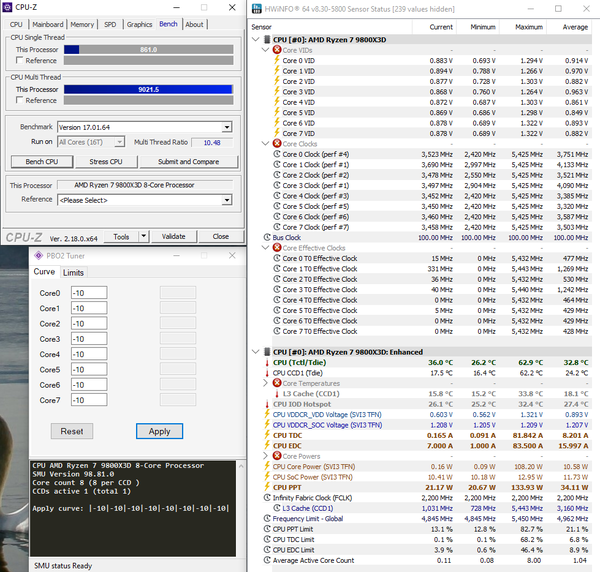The width and height of the screenshot is (600, 572).
Task: Click the Core0 curve offset field
Action: coord(89,293)
